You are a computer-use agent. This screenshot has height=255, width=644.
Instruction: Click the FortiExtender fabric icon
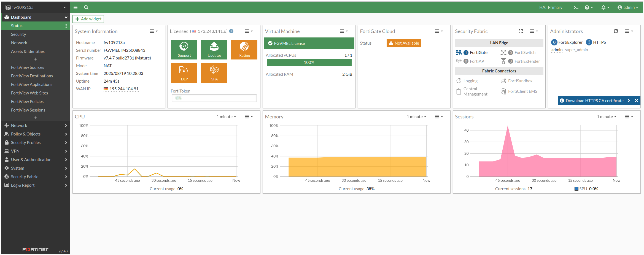pos(503,61)
